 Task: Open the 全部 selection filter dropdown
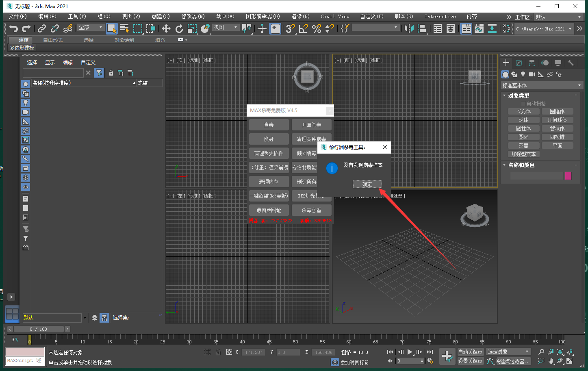[91, 27]
